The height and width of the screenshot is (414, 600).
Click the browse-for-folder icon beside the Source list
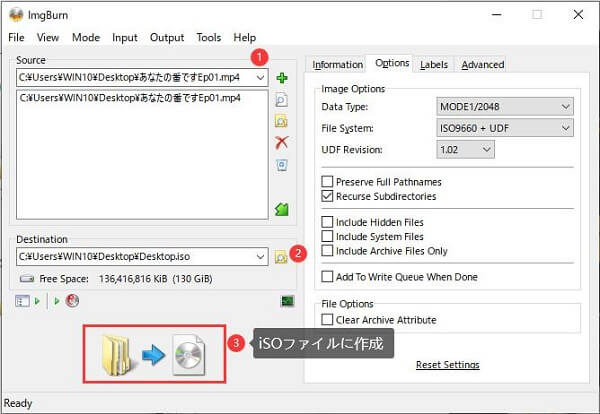tap(281, 122)
